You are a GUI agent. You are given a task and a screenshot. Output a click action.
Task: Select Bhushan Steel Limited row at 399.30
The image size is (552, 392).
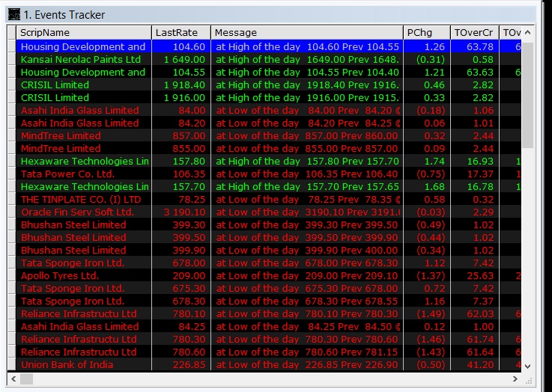(x=268, y=224)
